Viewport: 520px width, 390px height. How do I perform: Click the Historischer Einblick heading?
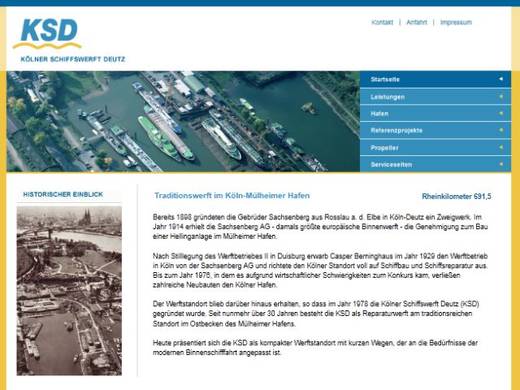click(63, 194)
